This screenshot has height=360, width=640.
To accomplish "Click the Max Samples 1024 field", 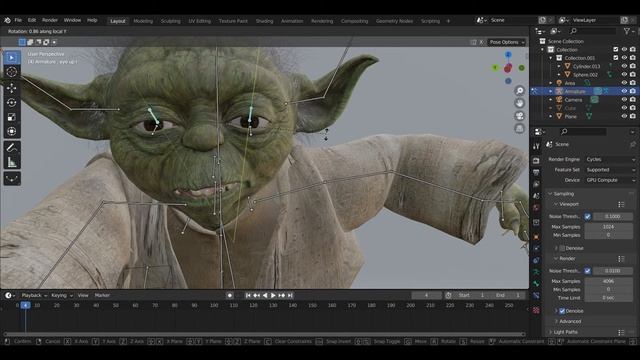I will (x=609, y=227).
